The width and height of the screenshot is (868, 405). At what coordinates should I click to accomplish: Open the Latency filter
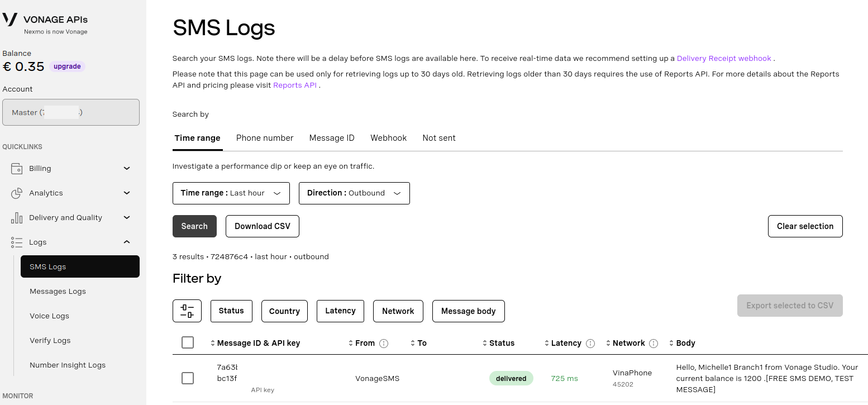pyautogui.click(x=340, y=311)
